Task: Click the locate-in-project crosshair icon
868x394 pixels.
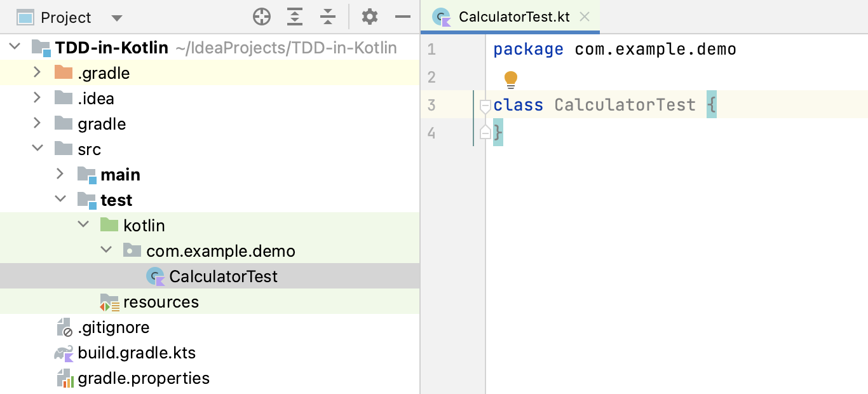Action: 262,17
